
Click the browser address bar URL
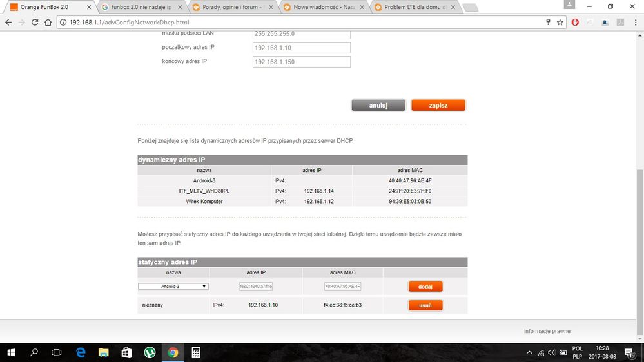(x=129, y=23)
